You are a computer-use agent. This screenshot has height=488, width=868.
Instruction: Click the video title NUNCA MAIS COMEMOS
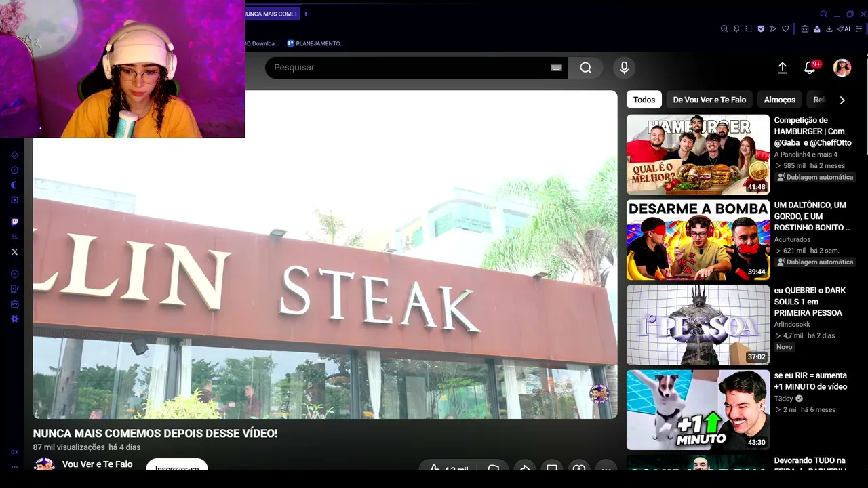coord(155,433)
